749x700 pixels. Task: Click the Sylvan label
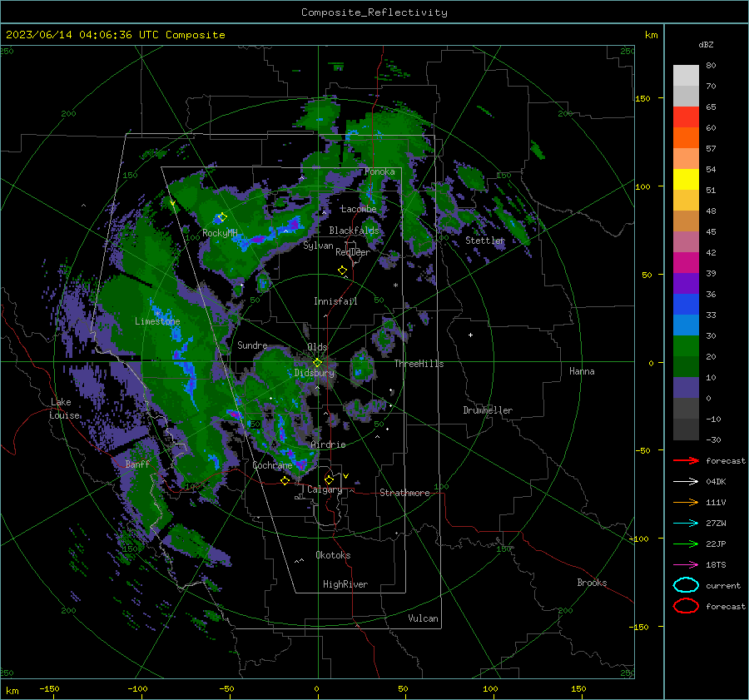[x=318, y=246]
